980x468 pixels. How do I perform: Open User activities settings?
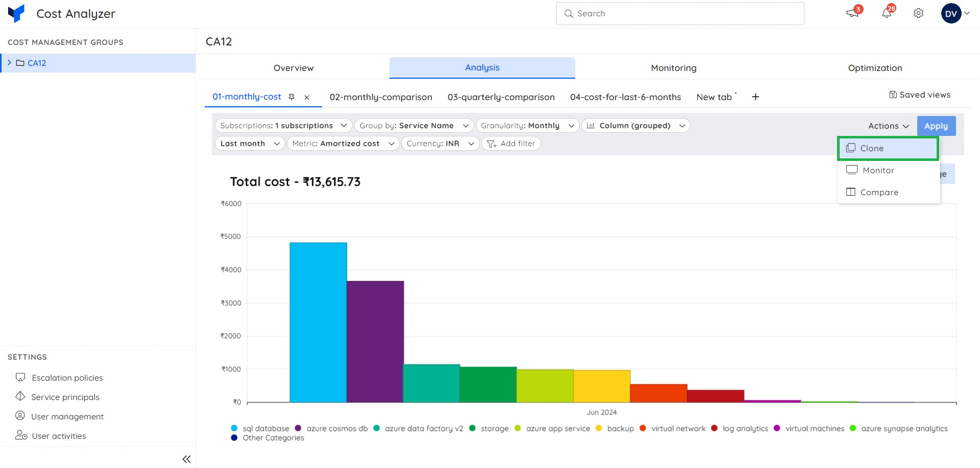tap(59, 436)
